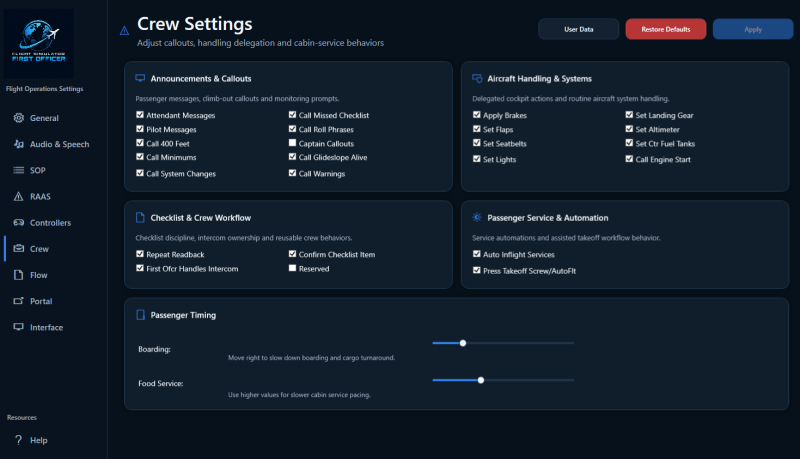Click the First Officer app logo

(x=39, y=43)
